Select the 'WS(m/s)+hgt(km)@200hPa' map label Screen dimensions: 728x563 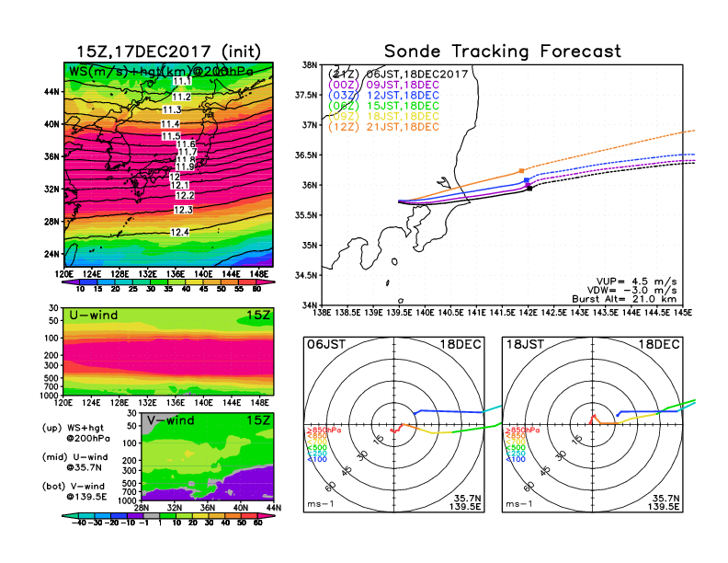[161, 72]
